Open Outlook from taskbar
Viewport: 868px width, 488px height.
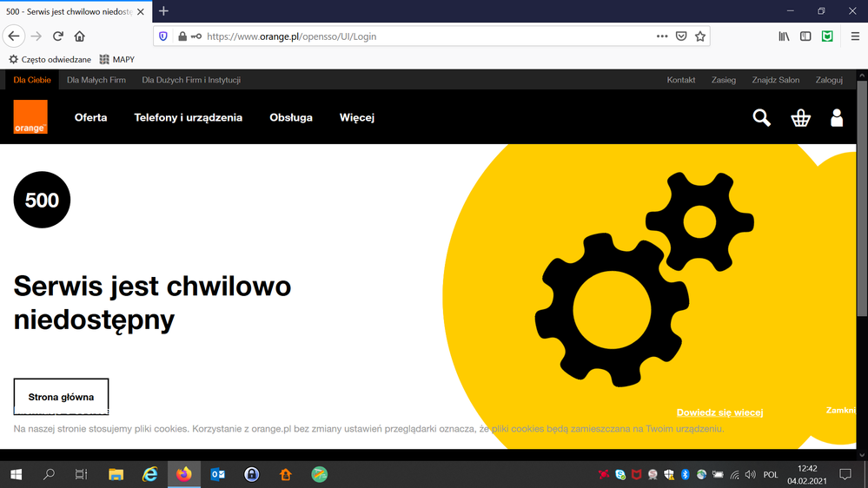click(217, 474)
